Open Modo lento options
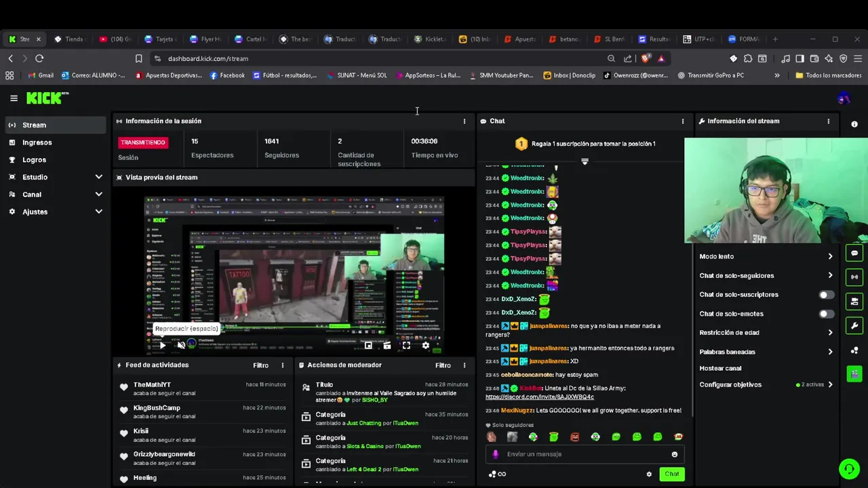The image size is (868, 488). [766, 257]
